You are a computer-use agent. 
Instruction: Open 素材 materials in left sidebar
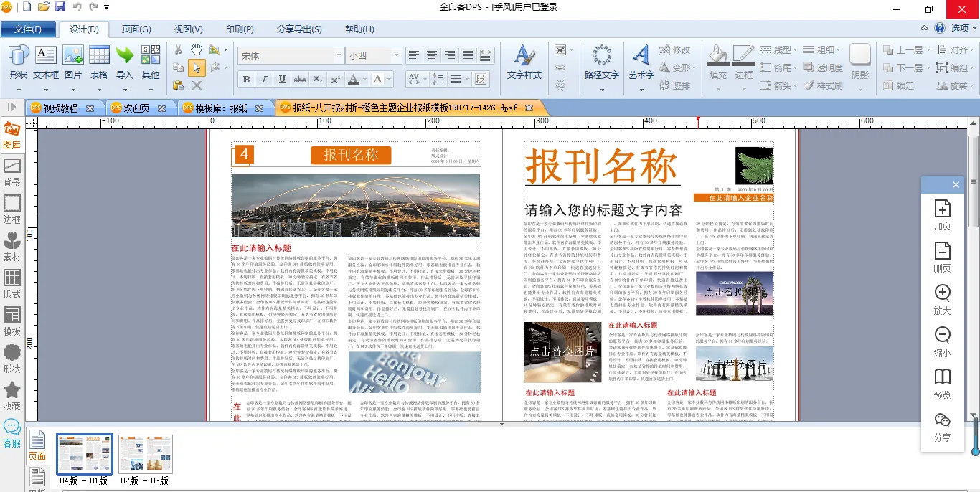(12, 246)
